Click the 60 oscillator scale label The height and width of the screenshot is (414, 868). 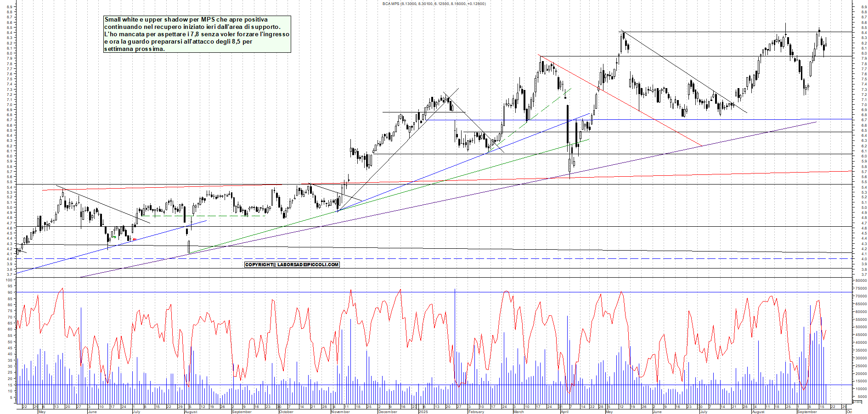[10, 329]
